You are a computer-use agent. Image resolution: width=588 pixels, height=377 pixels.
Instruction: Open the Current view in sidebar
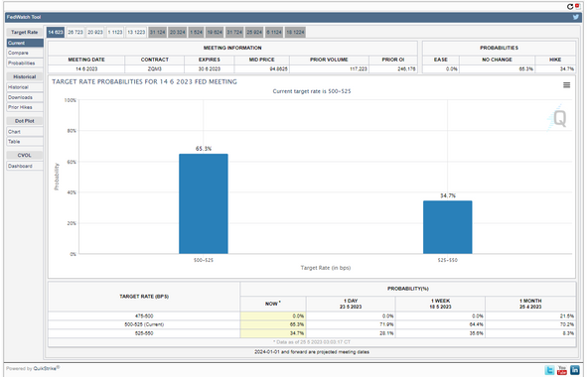pos(25,43)
